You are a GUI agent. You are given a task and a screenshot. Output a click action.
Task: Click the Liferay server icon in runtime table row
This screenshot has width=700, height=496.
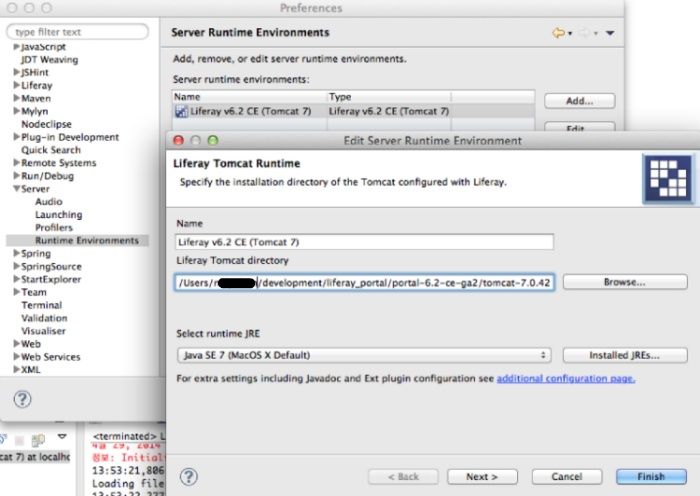click(x=181, y=111)
